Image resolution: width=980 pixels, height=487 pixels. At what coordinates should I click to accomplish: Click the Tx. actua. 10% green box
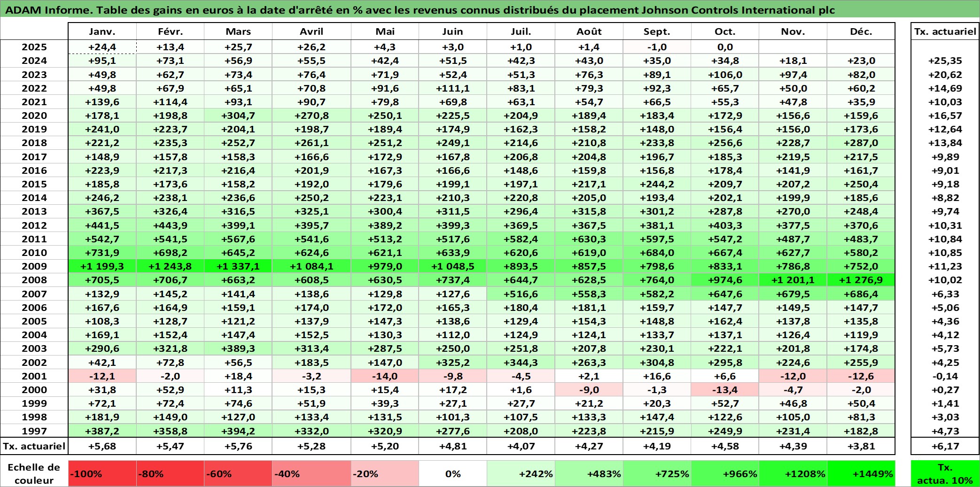click(x=945, y=473)
